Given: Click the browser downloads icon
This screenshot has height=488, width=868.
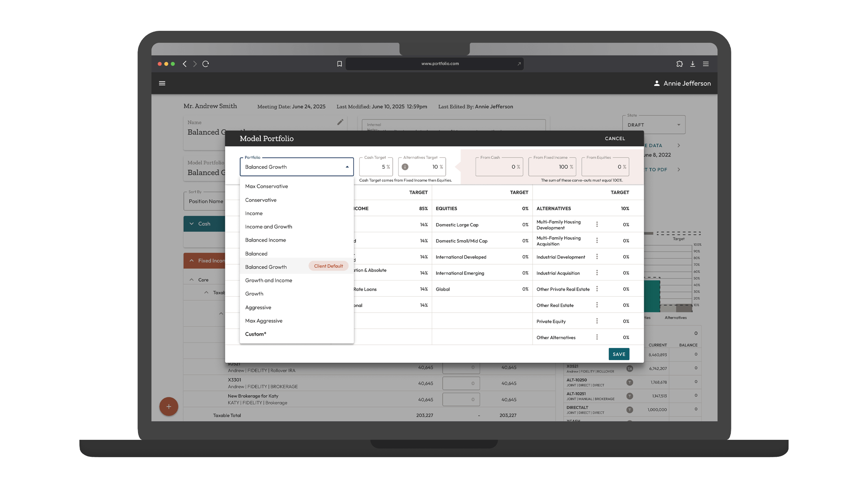Looking at the screenshot, I should click(x=693, y=64).
